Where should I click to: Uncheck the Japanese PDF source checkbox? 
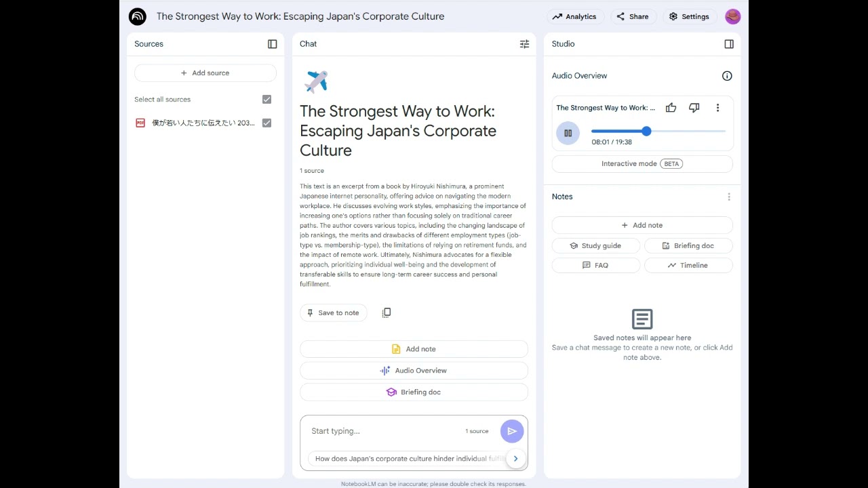click(267, 123)
